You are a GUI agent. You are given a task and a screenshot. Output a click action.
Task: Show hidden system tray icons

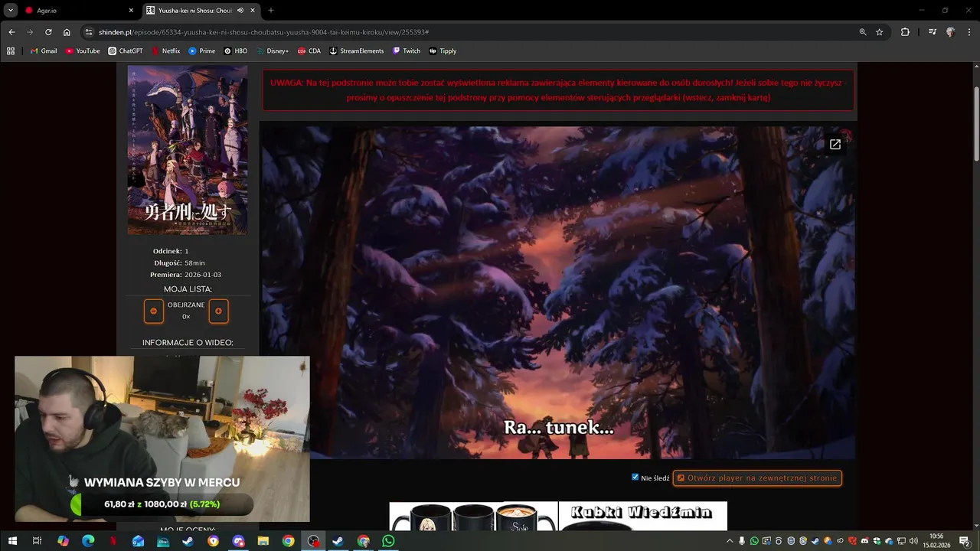(x=730, y=541)
